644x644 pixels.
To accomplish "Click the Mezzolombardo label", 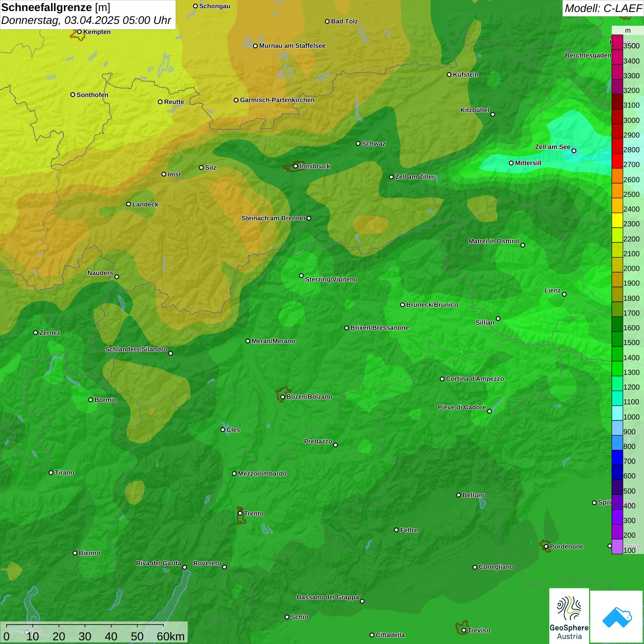I will tap(263, 473).
